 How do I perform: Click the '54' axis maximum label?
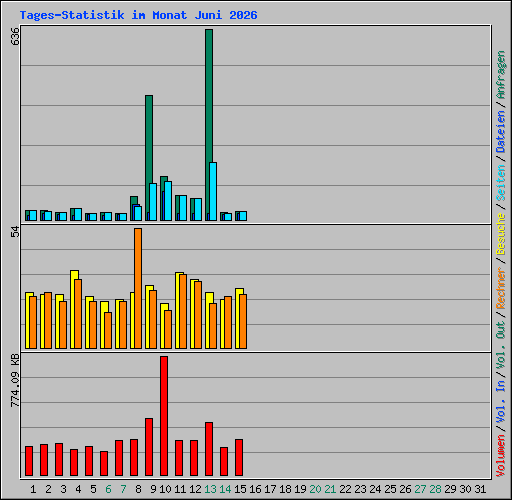tap(15, 232)
